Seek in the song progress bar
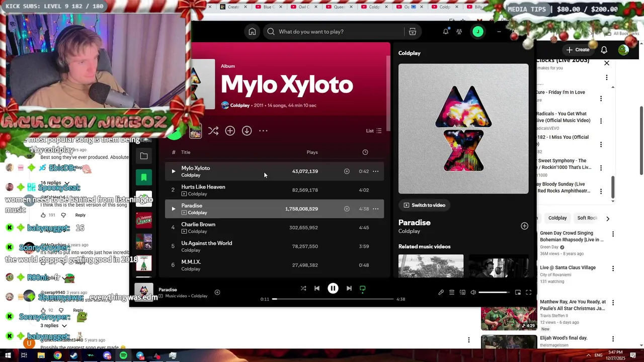Viewport: 644px width, 362px height. (x=333, y=299)
